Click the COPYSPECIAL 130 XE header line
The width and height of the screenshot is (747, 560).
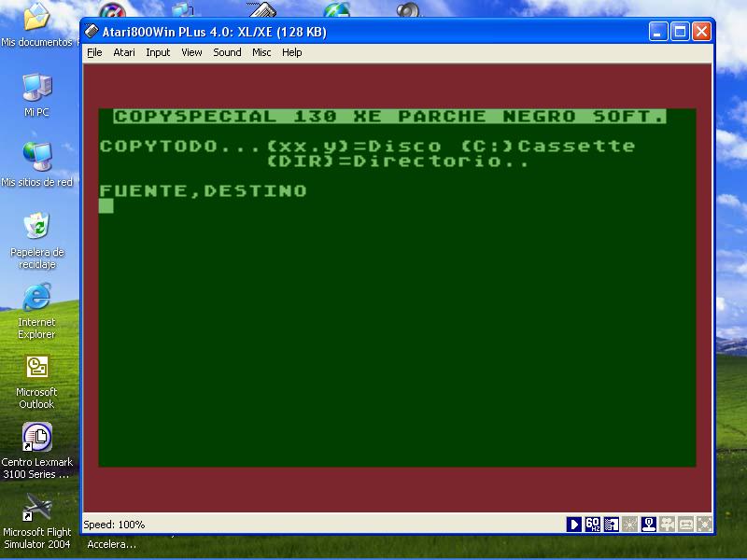point(389,116)
